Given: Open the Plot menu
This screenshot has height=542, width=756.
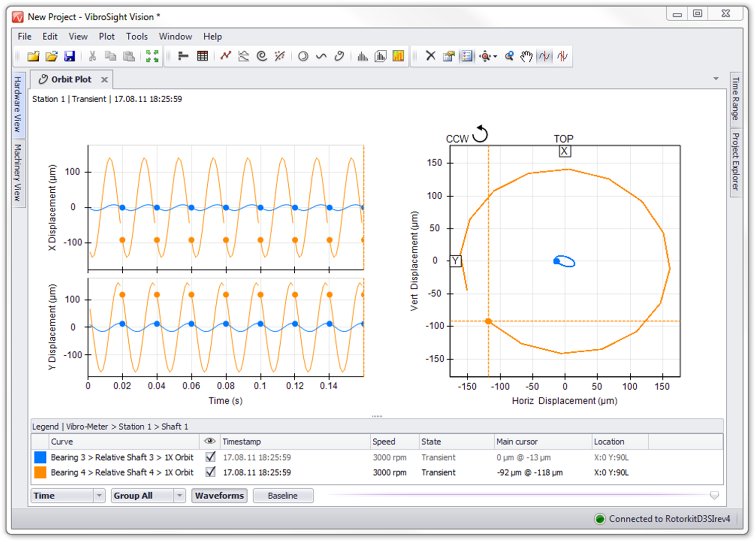Looking at the screenshot, I should click(x=107, y=36).
